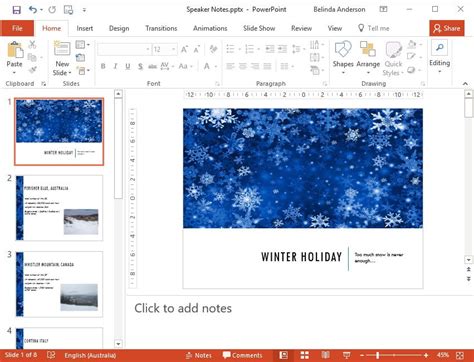Screen dimensions: 474x362
Task: Switch to the Animations tab
Action: [210, 28]
